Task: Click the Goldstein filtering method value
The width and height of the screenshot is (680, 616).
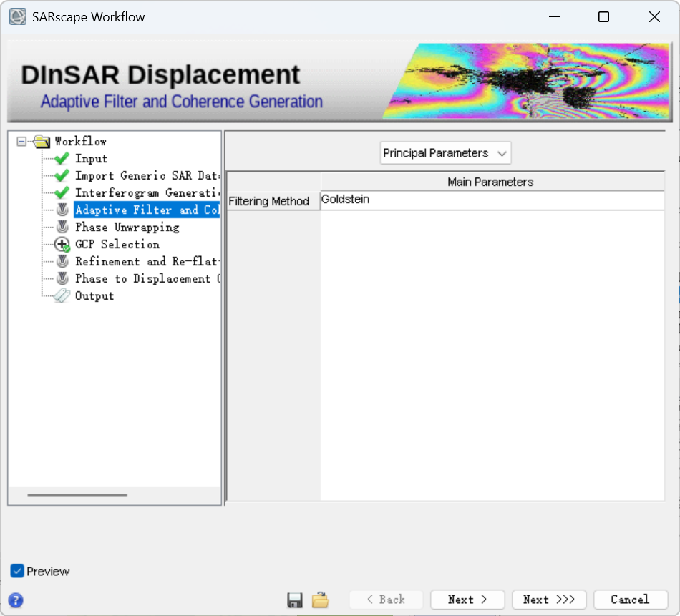Action: coord(492,200)
